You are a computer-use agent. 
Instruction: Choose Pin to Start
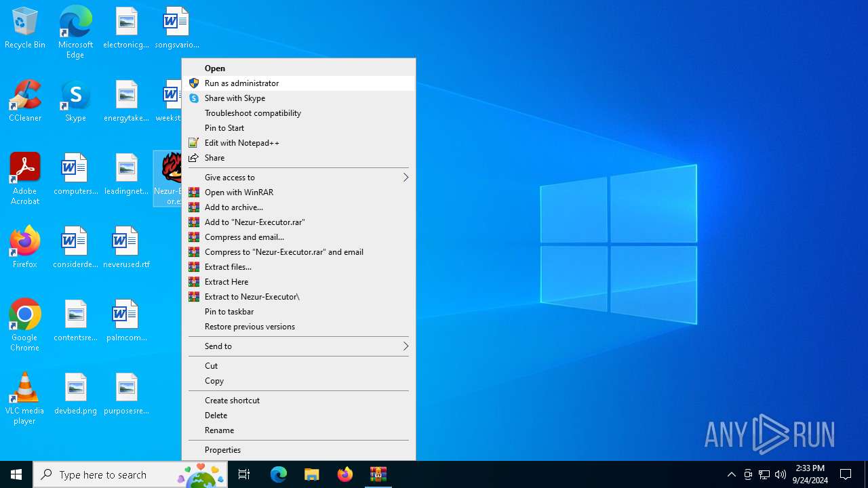click(x=298, y=128)
